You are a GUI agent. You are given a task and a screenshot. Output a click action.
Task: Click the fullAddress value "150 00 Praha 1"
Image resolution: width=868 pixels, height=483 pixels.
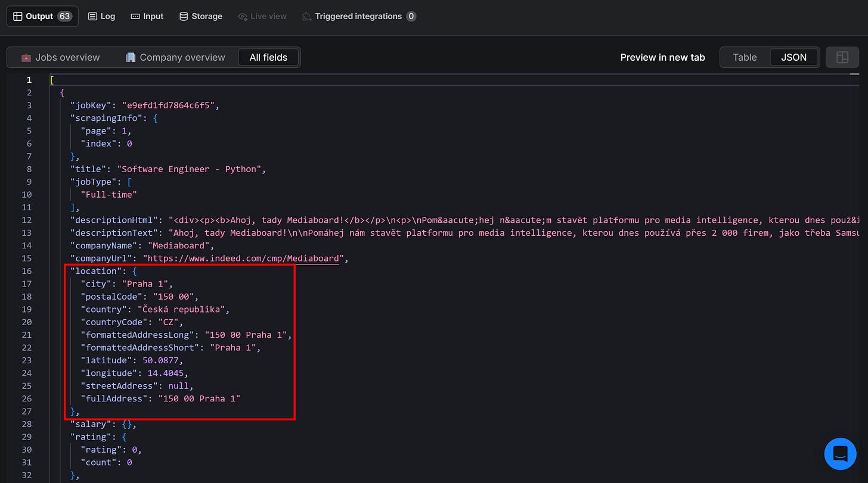[199, 398]
